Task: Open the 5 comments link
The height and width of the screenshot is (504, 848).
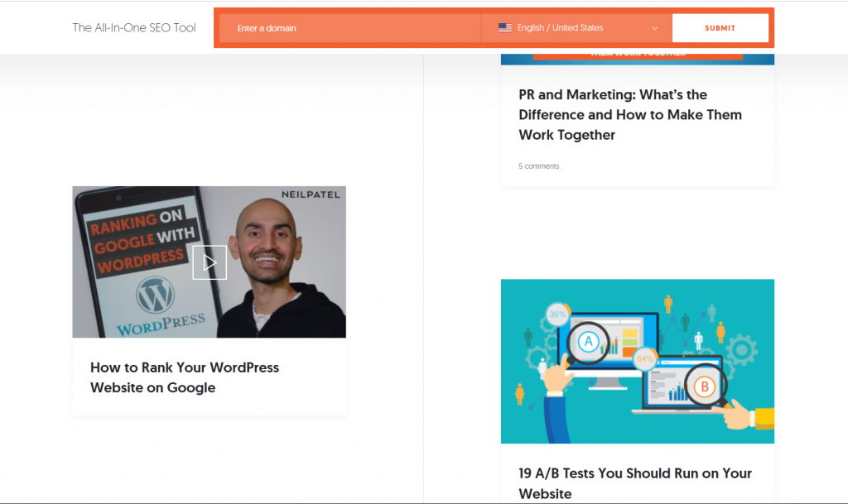Action: pos(538,166)
